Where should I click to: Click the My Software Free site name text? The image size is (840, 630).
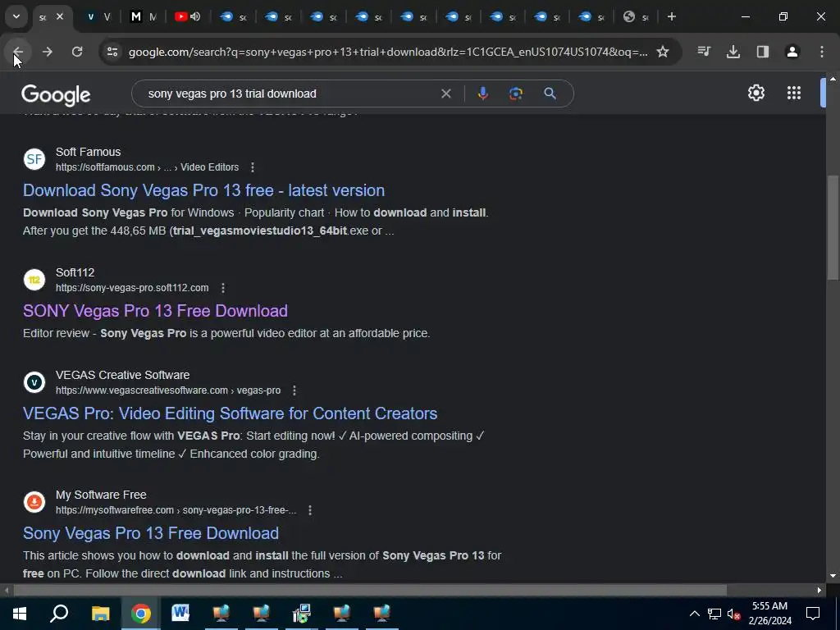click(x=101, y=495)
